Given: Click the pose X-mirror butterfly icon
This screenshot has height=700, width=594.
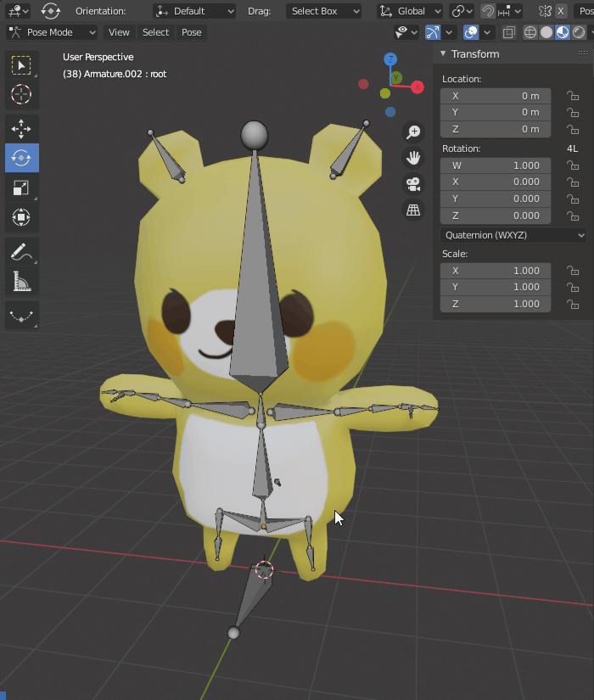Looking at the screenshot, I should (545, 11).
